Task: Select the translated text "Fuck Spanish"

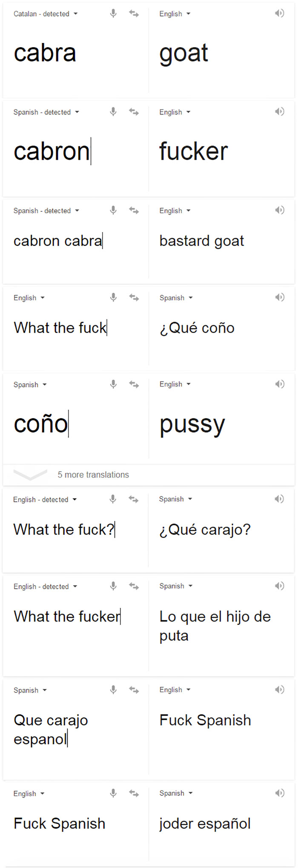Action: click(x=205, y=720)
